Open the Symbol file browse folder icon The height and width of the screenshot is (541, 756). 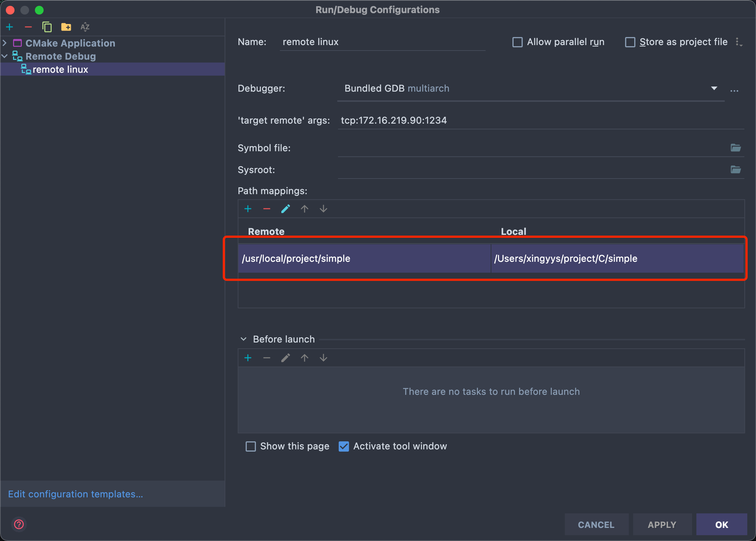click(x=736, y=148)
